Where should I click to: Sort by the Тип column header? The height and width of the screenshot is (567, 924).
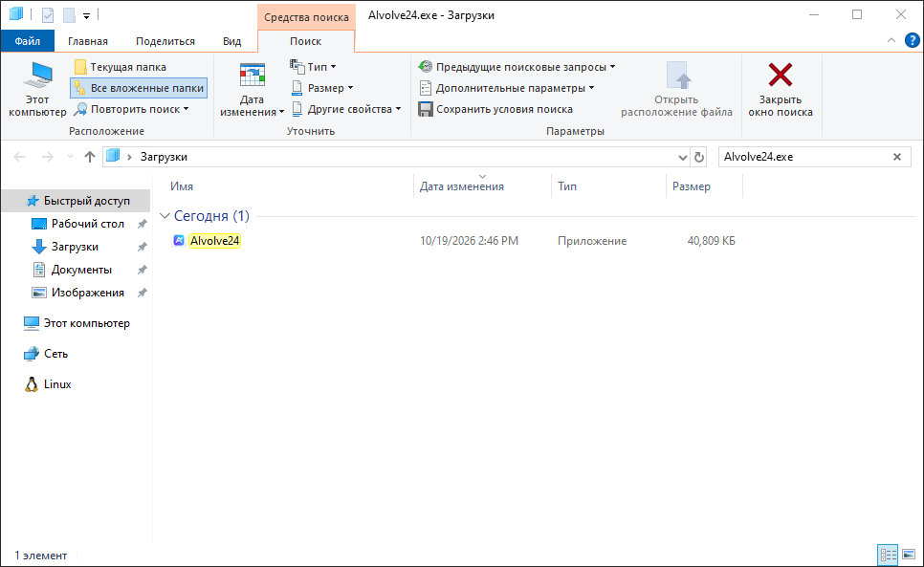coord(567,186)
